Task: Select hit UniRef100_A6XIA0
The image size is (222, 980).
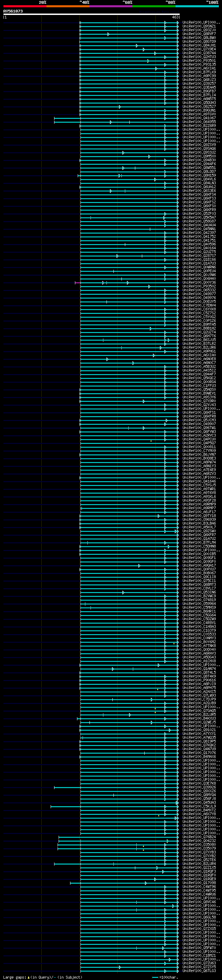Action: [x=199, y=355]
